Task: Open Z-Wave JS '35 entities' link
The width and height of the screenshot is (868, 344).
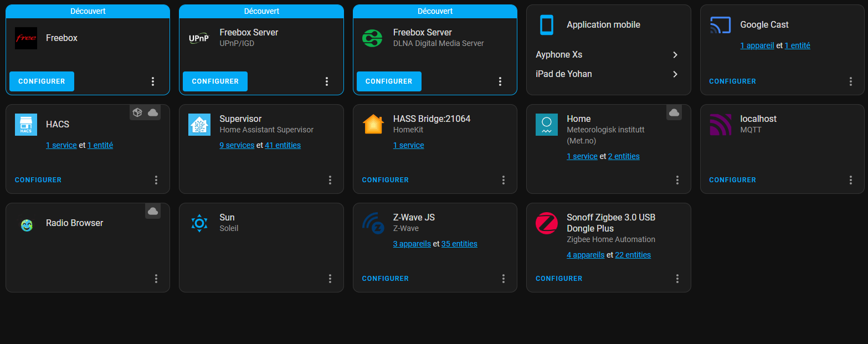Action: 459,244
